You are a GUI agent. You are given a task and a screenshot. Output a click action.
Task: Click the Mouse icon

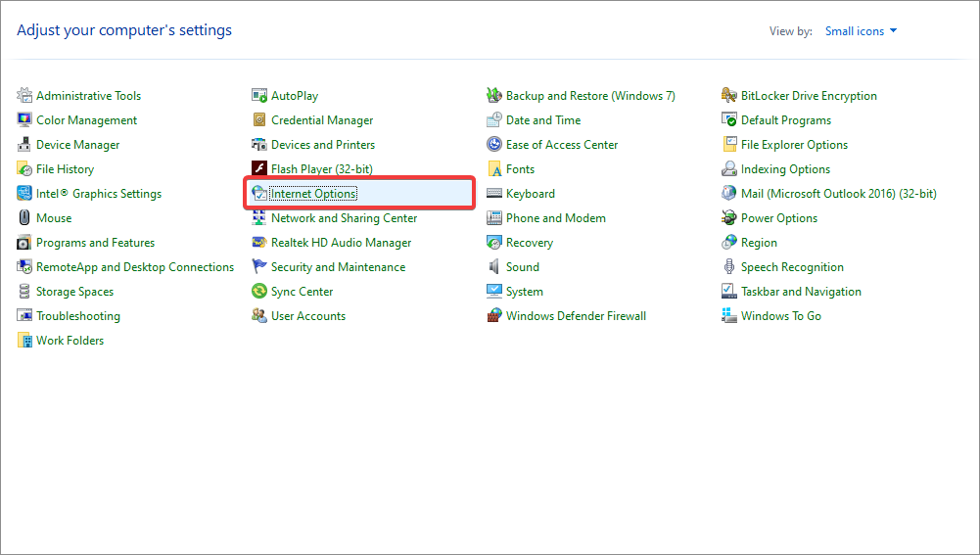click(24, 217)
